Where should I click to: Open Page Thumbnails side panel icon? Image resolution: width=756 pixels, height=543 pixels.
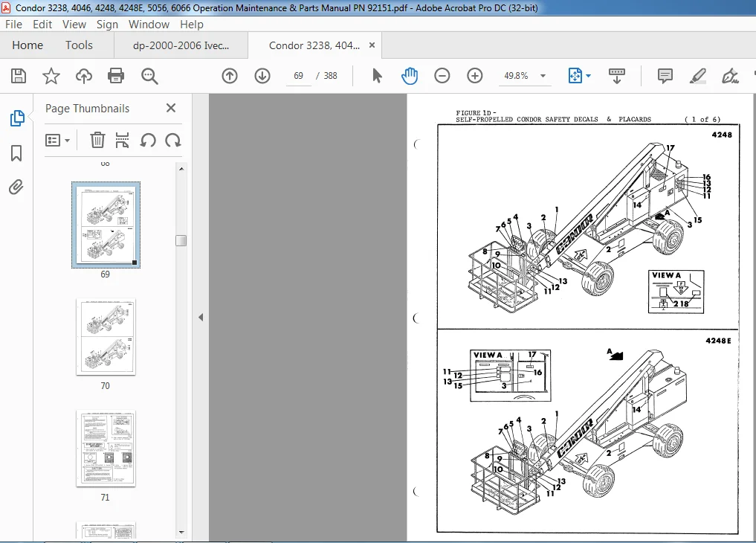(x=17, y=118)
